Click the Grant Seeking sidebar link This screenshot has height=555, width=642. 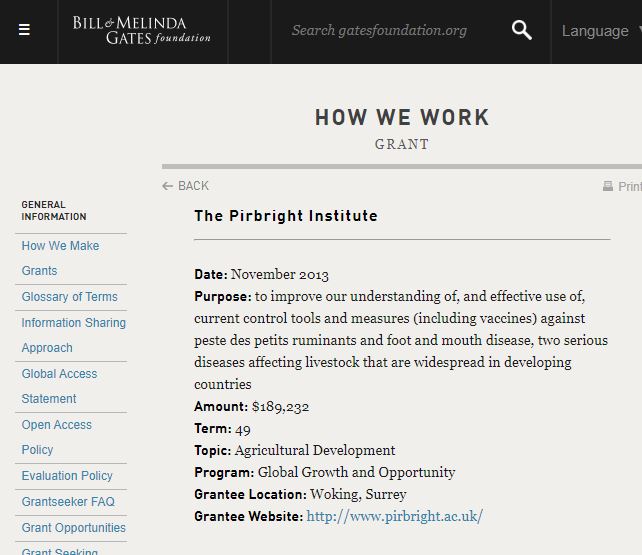pyautogui.click(x=60, y=550)
